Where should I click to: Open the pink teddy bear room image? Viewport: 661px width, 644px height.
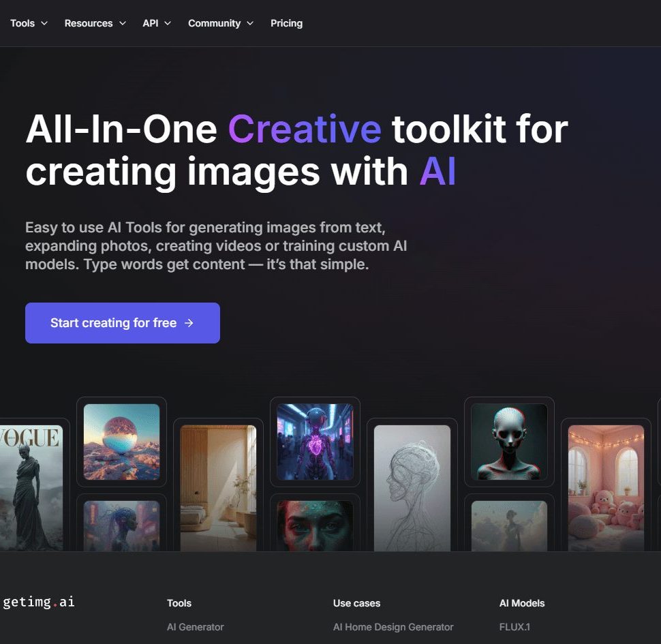click(606, 487)
